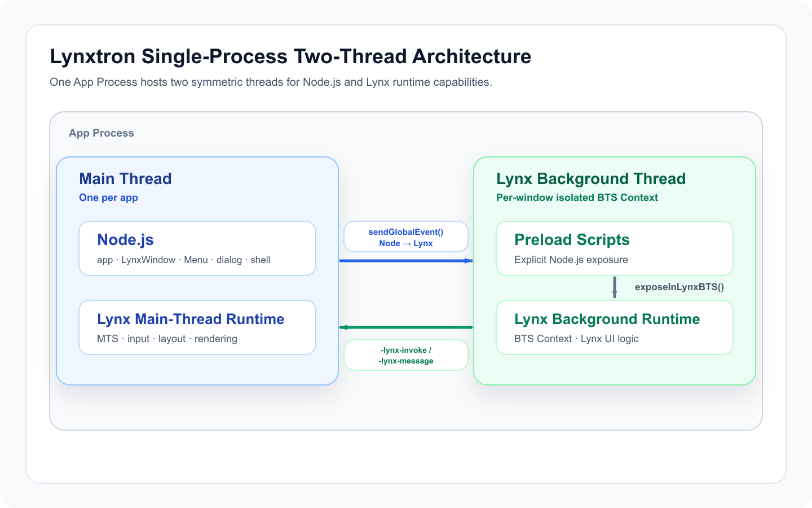Viewport: 812px width, 508px height.
Task: Click the "Node → Lynx" label
Action: pyautogui.click(x=406, y=243)
